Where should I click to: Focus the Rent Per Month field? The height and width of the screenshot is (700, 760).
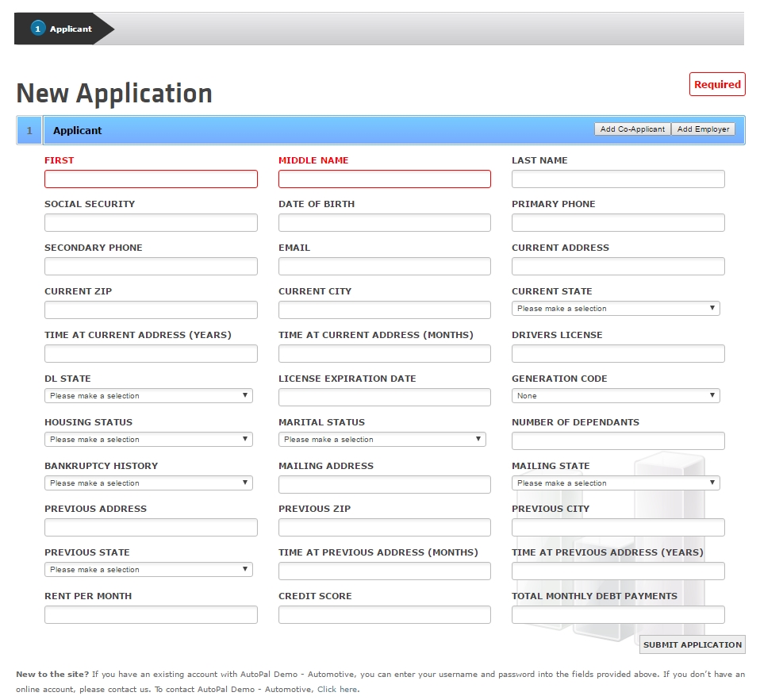(x=151, y=614)
